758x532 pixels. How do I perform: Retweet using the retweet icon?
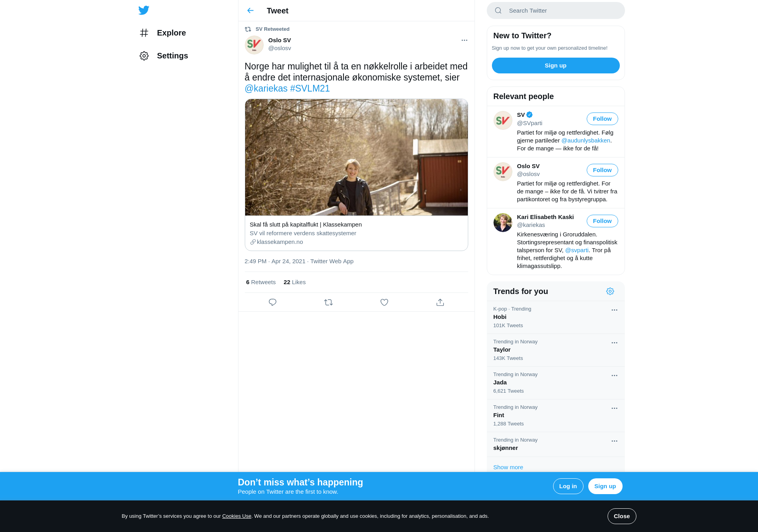328,302
